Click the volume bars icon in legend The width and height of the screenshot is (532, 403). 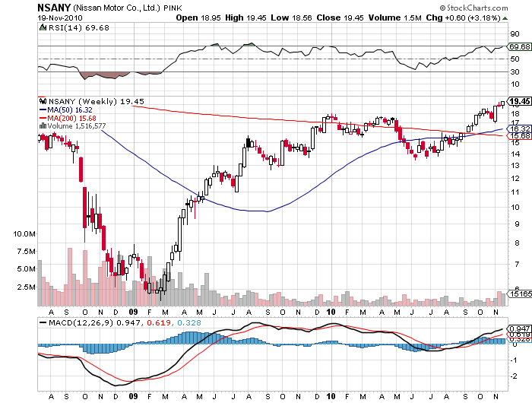click(43, 126)
